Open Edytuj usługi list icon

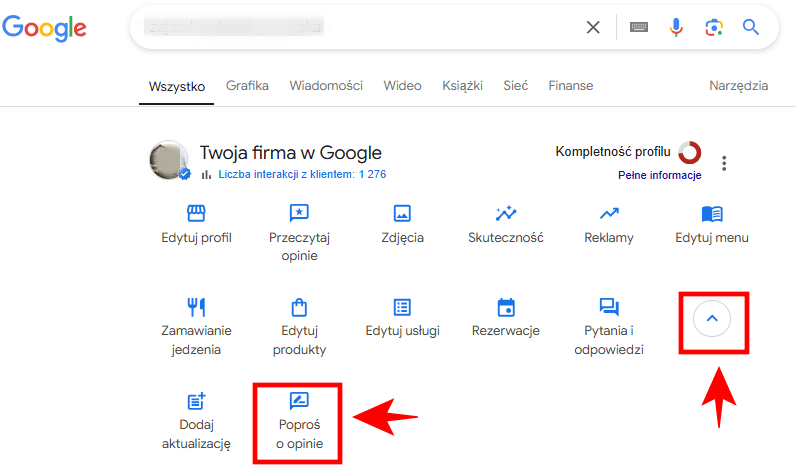click(402, 307)
